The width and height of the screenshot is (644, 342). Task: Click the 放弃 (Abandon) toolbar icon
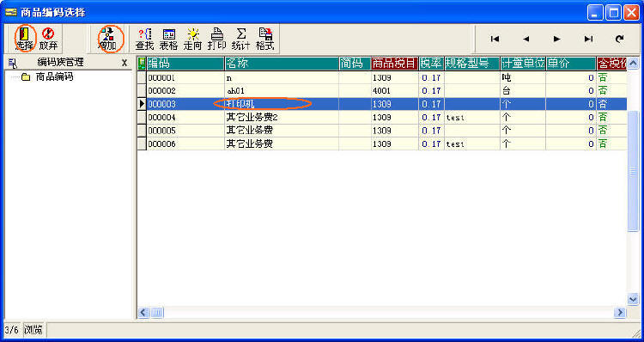(48, 39)
